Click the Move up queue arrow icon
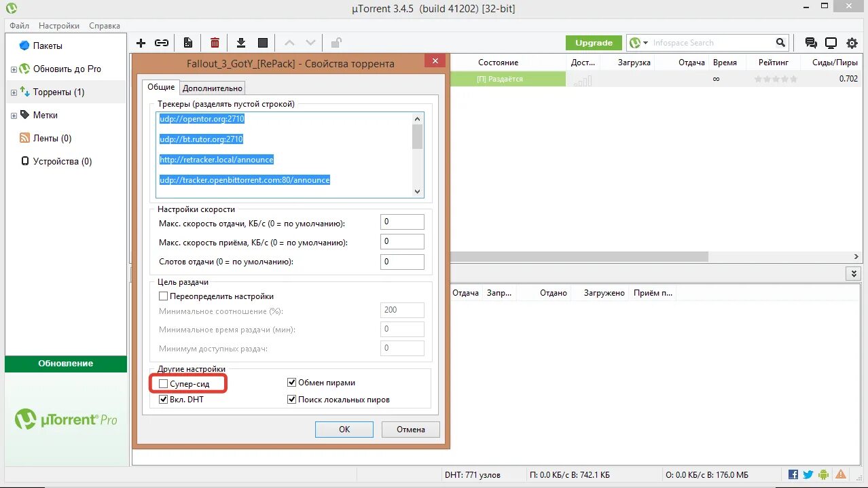 tap(289, 43)
